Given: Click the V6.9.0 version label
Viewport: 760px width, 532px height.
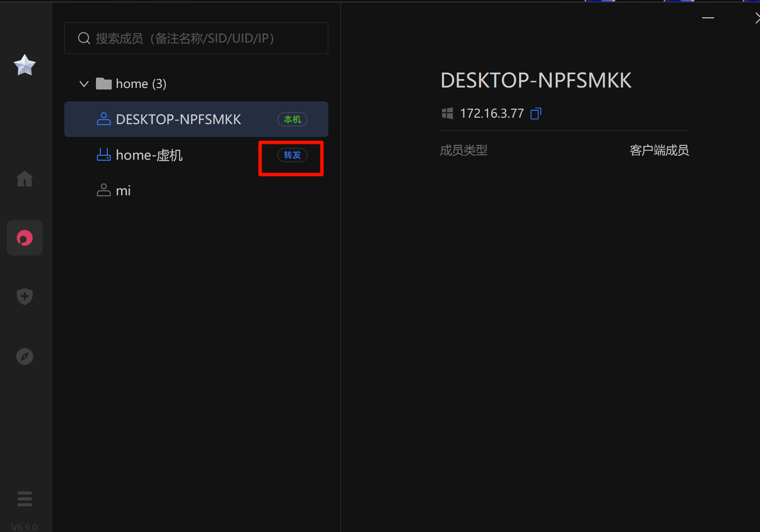Looking at the screenshot, I should (x=25, y=527).
